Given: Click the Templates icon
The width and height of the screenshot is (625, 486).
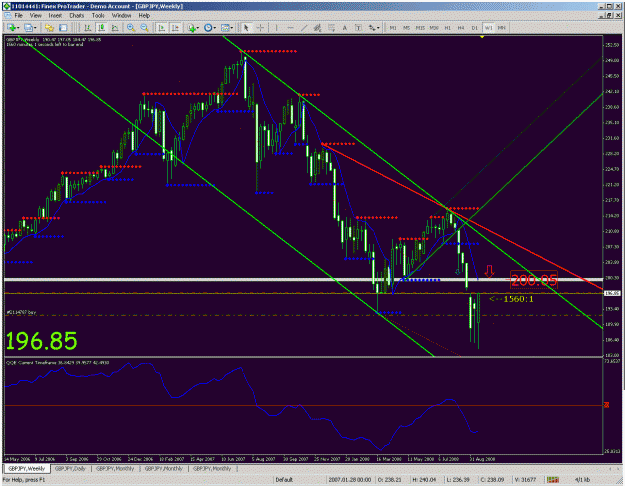Looking at the screenshot, I should tap(225, 28).
